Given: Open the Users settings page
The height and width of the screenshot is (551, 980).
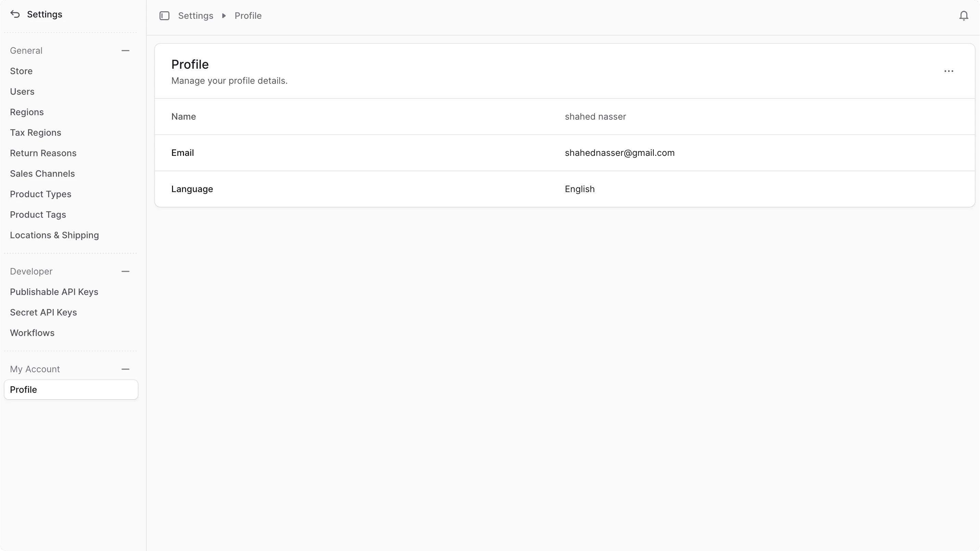Looking at the screenshot, I should point(22,91).
